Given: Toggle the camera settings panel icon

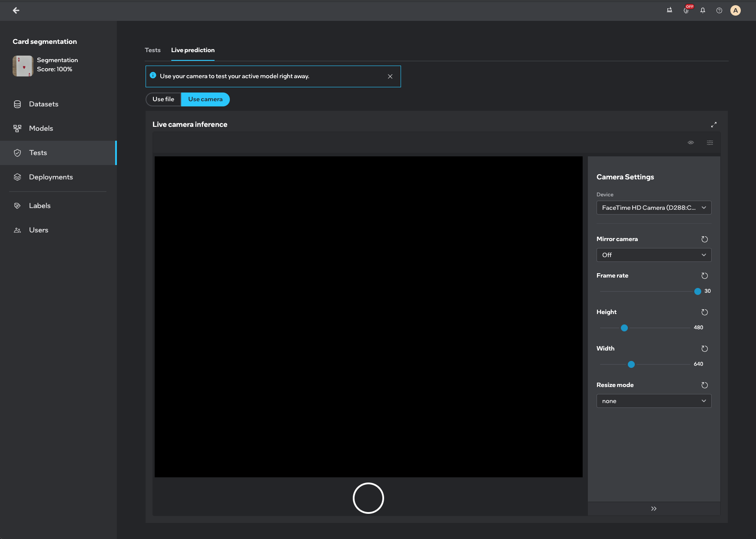Looking at the screenshot, I should pos(710,142).
